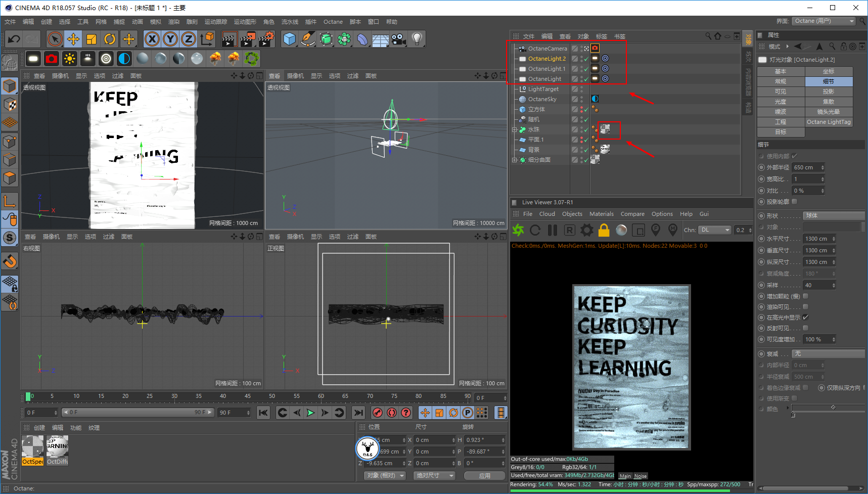This screenshot has height=494, width=868.
Task: Switch to the Octane LightTag tab
Action: click(x=829, y=122)
